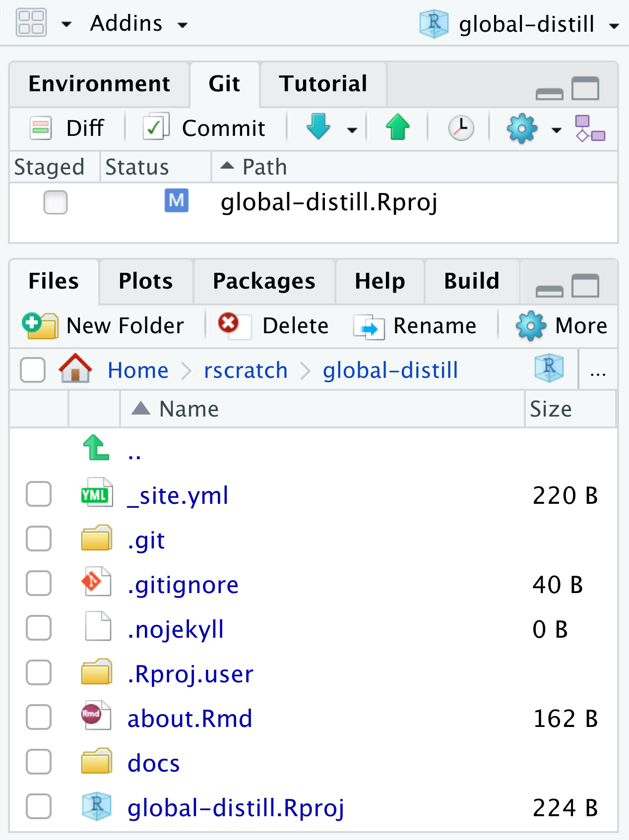Switch to the Environment tab

tap(99, 84)
